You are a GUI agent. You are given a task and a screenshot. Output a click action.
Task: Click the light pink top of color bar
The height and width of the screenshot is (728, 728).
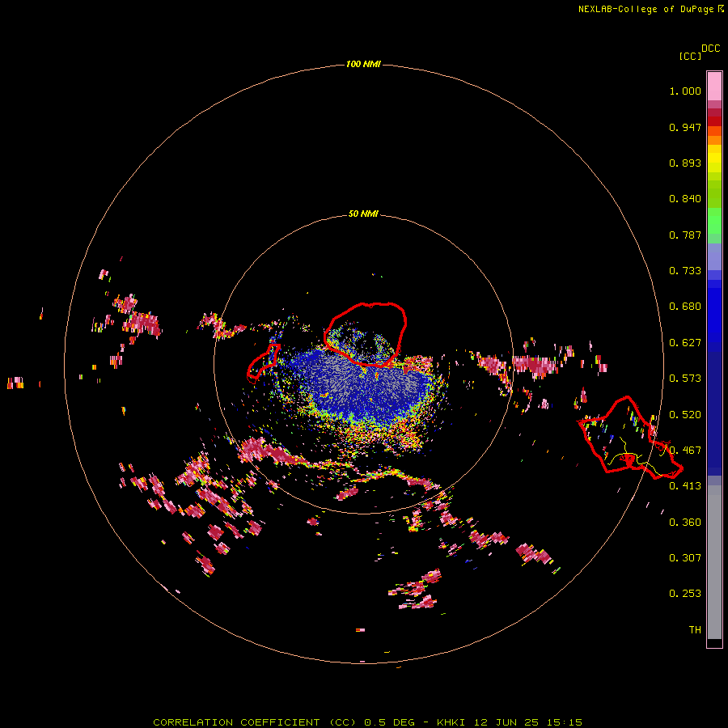click(x=714, y=86)
